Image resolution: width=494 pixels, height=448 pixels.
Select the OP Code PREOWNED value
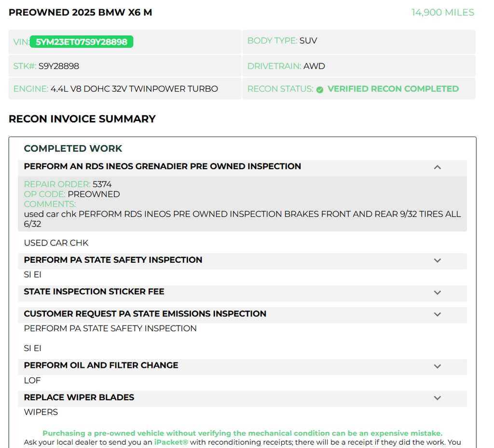(94, 194)
